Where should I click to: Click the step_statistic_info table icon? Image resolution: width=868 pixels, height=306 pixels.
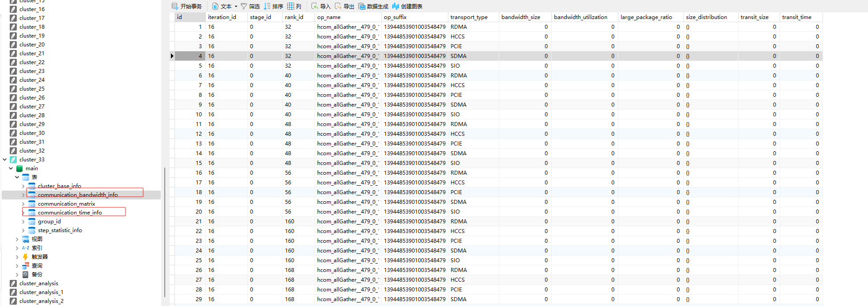point(32,230)
